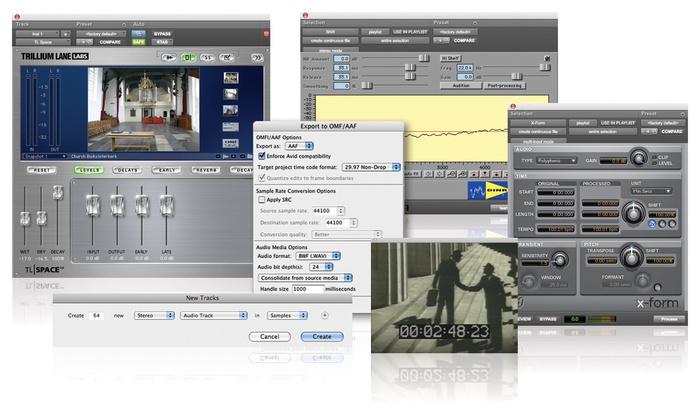Open the Audio bit depth 24 dropdown
700x415 pixels.
[321, 267]
